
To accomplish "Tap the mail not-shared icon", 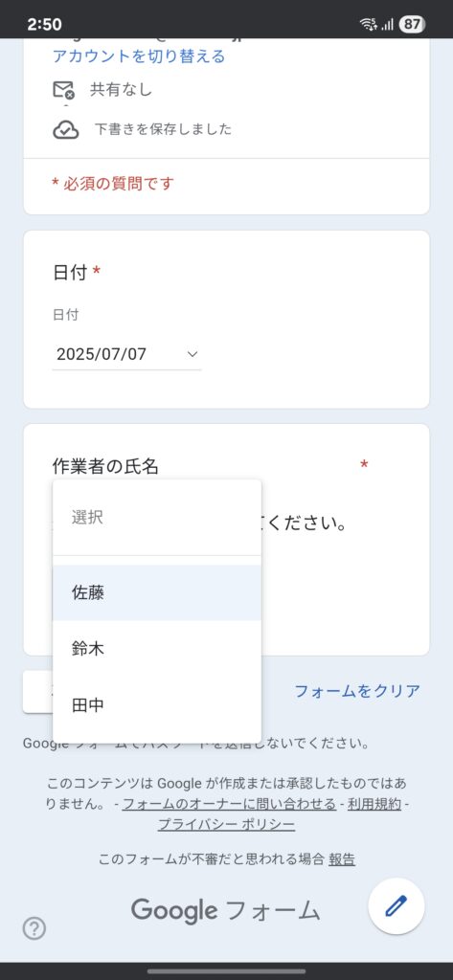I will (x=63, y=91).
